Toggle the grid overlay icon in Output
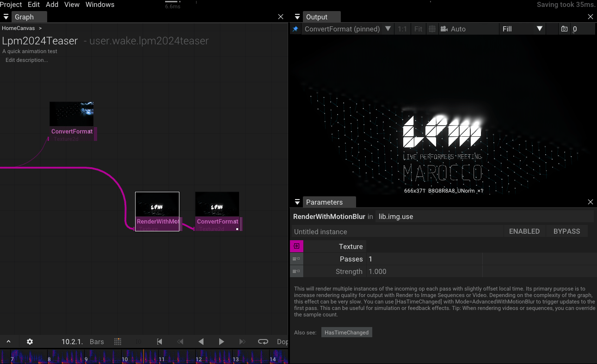 tap(432, 29)
